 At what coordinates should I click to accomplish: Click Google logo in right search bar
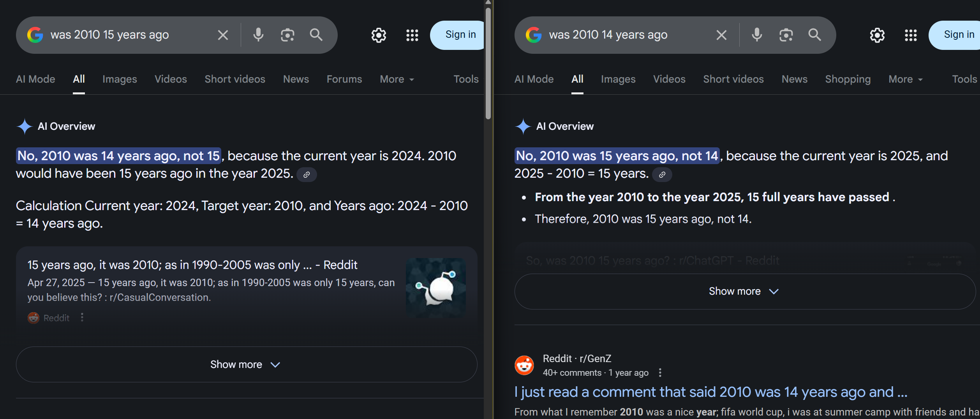[534, 35]
